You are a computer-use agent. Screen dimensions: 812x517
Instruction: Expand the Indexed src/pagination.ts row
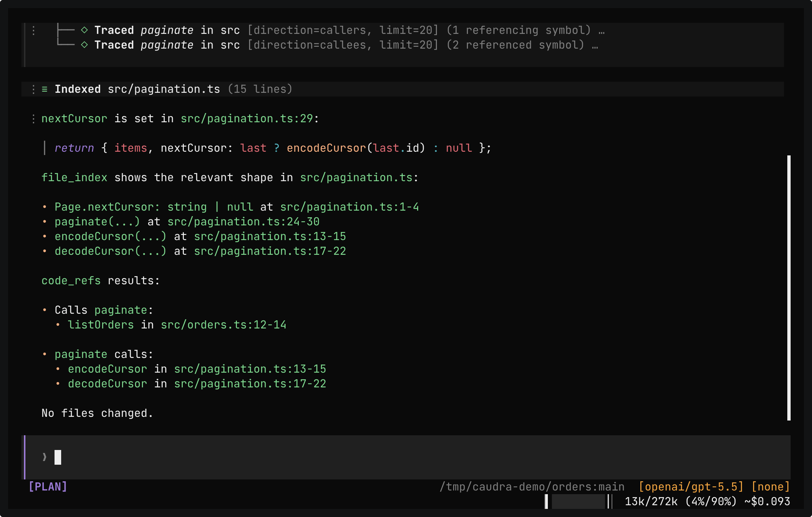click(x=403, y=89)
